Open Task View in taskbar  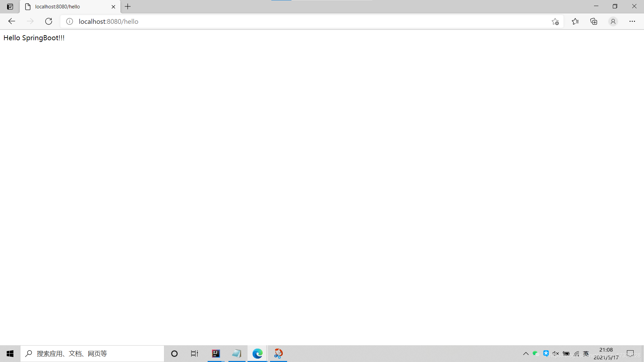click(x=195, y=354)
